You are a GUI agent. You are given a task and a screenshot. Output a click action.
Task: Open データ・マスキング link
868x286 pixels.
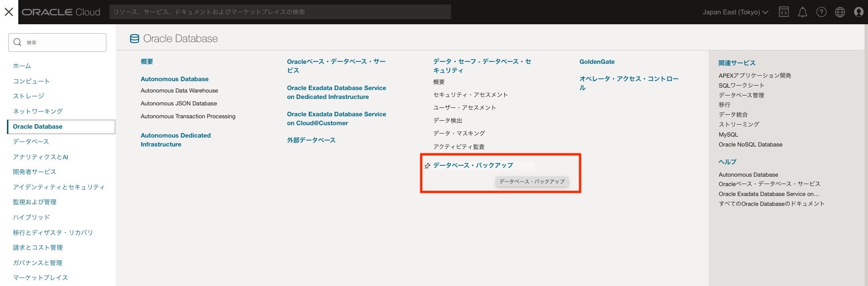[x=459, y=134]
